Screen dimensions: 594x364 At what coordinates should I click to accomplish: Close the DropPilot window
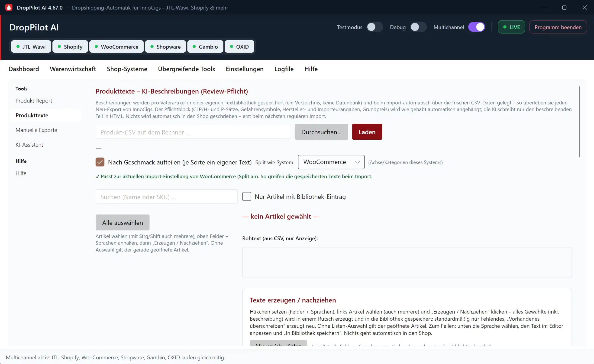[584, 7]
